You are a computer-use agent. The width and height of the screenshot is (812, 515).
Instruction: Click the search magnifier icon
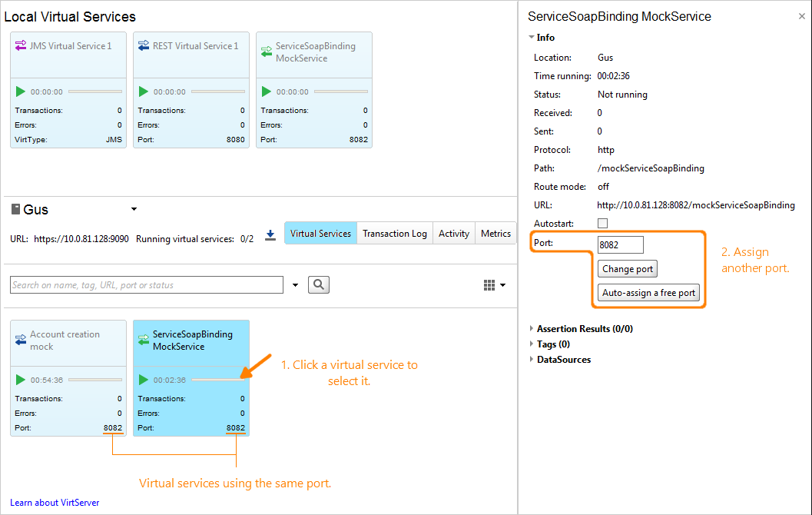pos(318,284)
